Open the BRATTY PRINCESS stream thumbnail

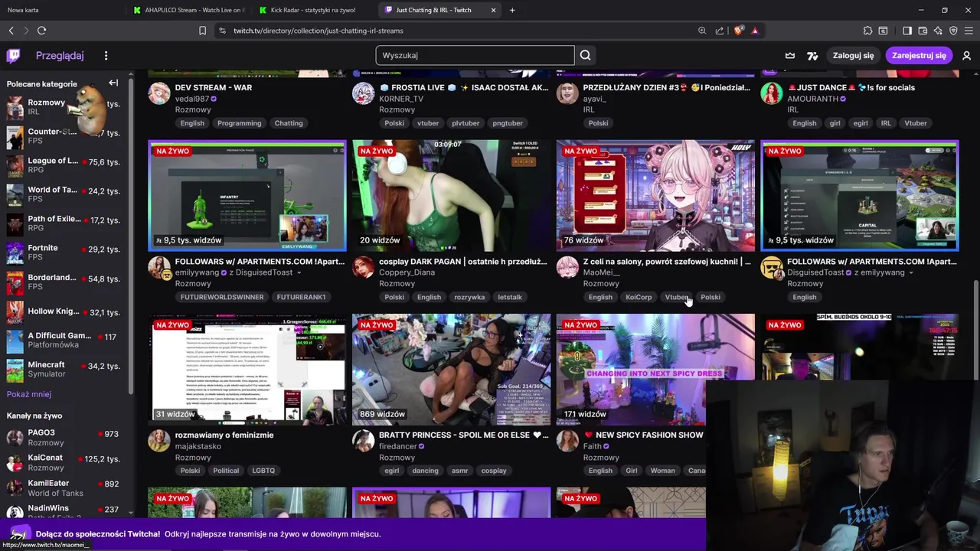point(451,369)
